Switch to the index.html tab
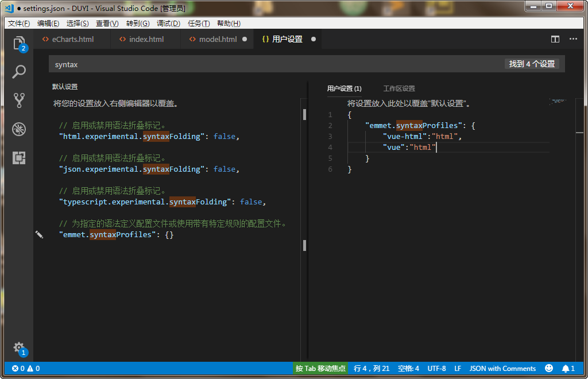This screenshot has width=588, height=379. [146, 39]
